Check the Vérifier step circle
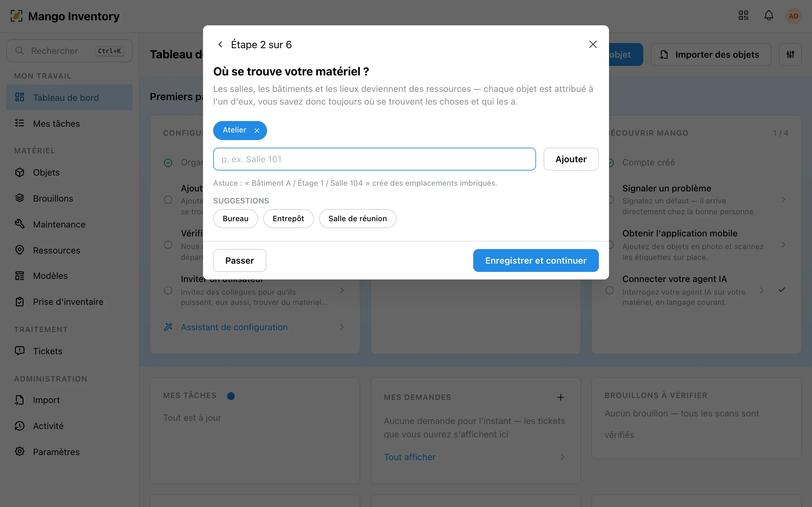 168,245
